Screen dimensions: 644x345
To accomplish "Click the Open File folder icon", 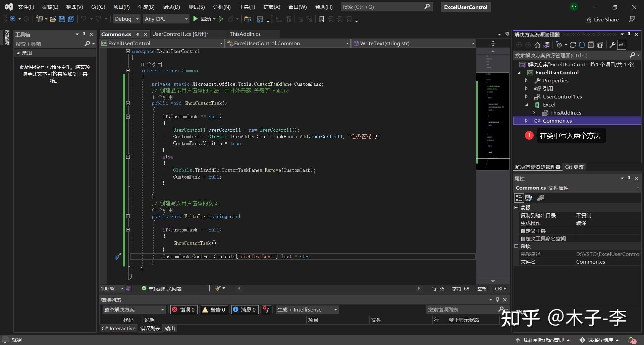I will pos(53,19).
